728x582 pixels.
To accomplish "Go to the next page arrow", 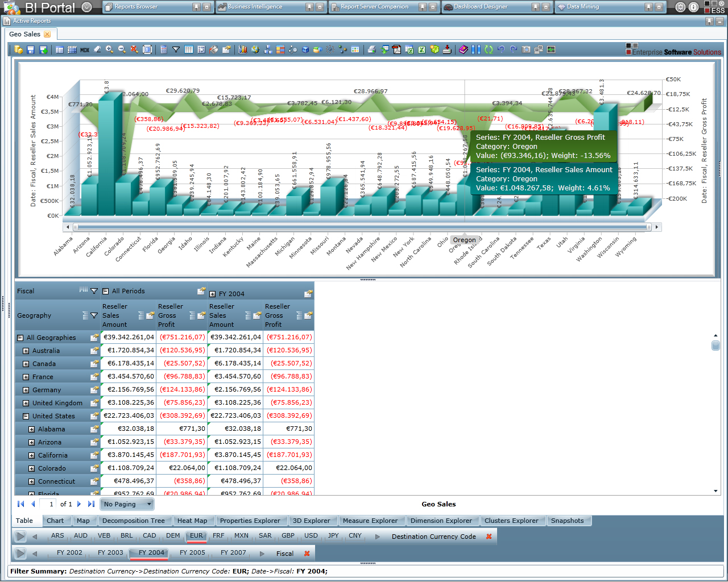I will pyautogui.click(x=79, y=504).
